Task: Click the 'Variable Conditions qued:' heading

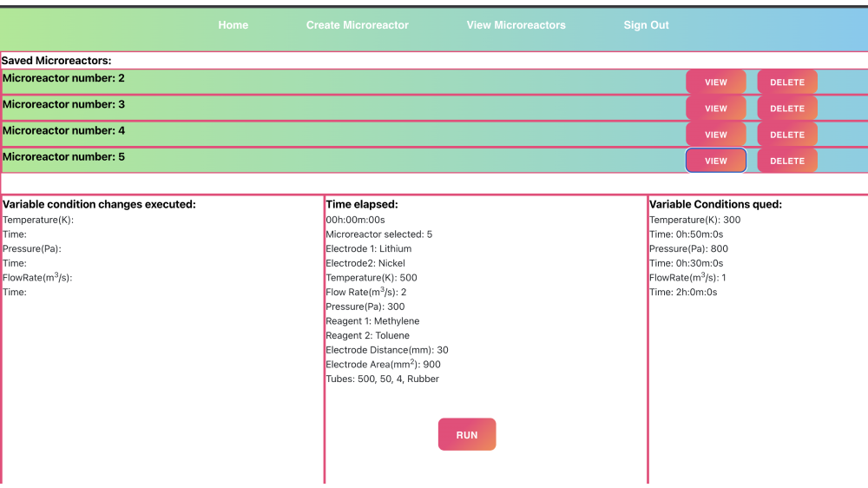Action: pyautogui.click(x=715, y=204)
